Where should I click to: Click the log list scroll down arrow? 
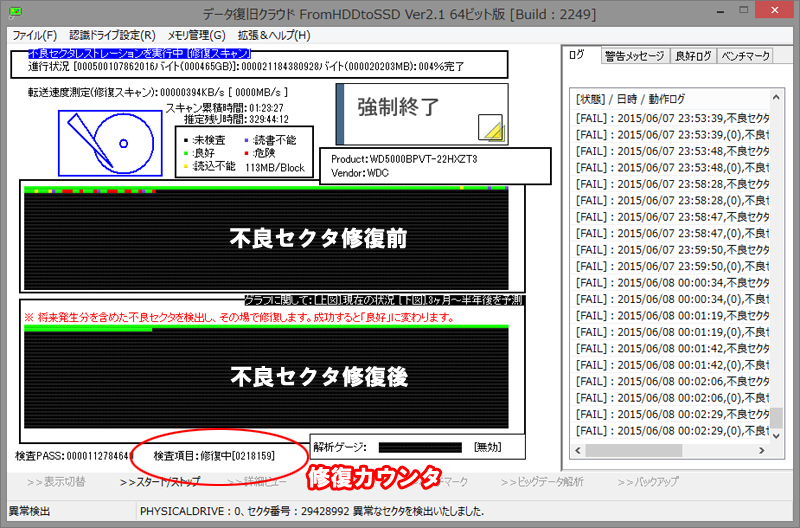point(776,436)
